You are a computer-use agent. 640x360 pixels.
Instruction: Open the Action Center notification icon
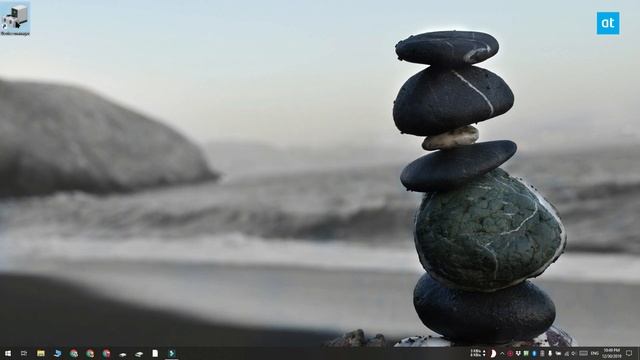coord(629,353)
